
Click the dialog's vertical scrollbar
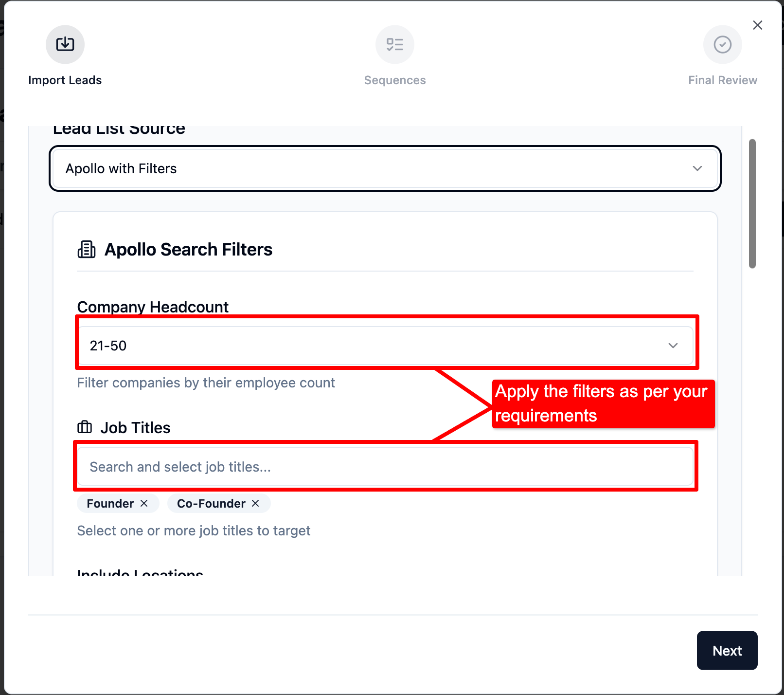(x=752, y=203)
